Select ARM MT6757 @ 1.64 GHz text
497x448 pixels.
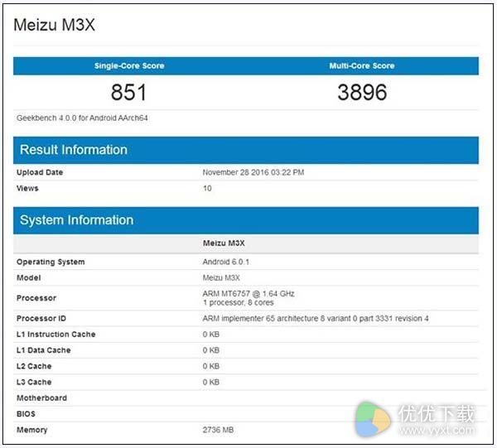[x=248, y=294]
